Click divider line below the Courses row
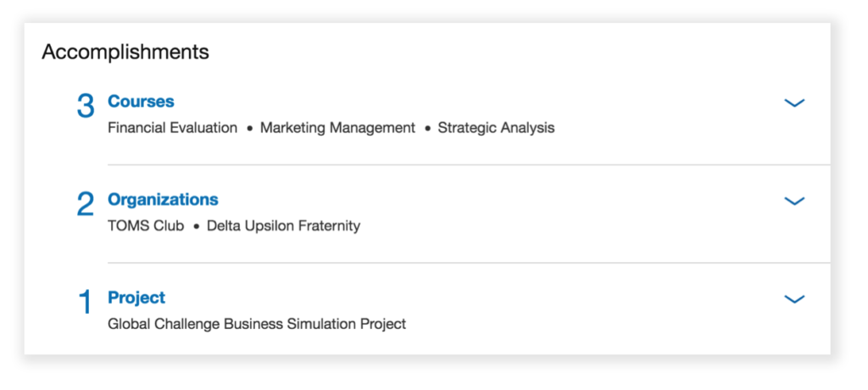The width and height of the screenshot is (868, 390). (x=469, y=164)
